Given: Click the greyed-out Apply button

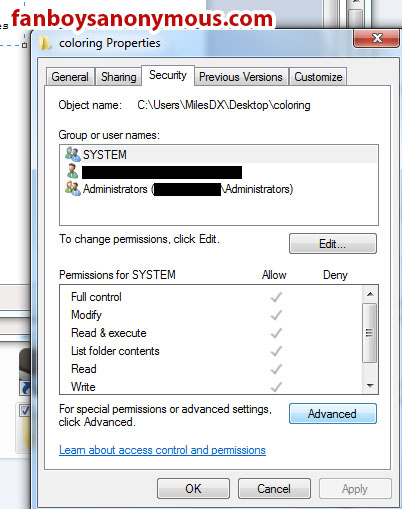Looking at the screenshot, I should tap(355, 489).
